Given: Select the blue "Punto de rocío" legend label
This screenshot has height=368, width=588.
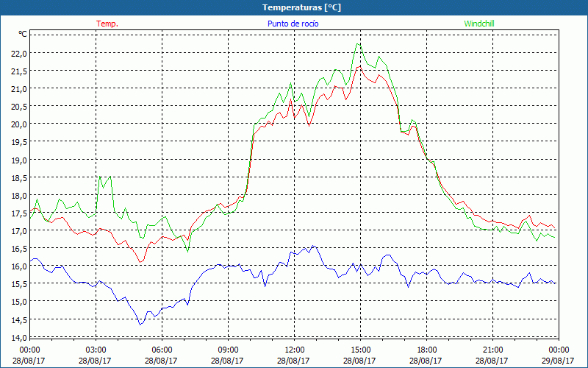Looking at the screenshot, I should tap(293, 24).
